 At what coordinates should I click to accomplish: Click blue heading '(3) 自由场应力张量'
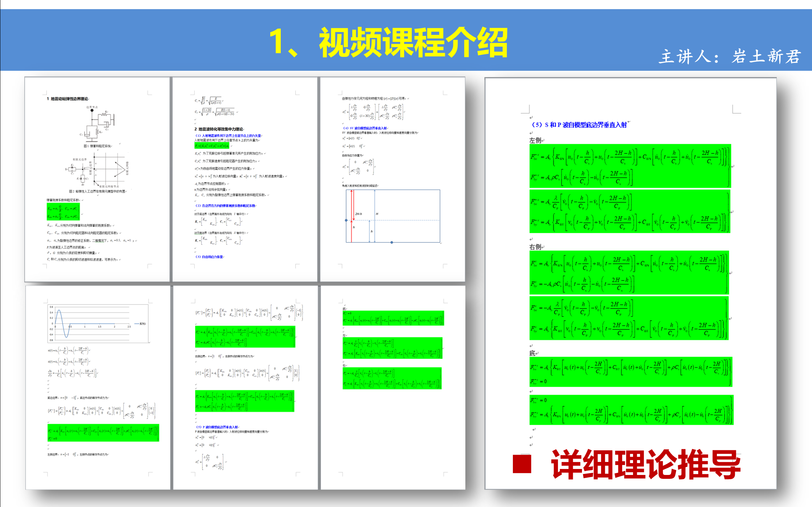click(x=209, y=257)
